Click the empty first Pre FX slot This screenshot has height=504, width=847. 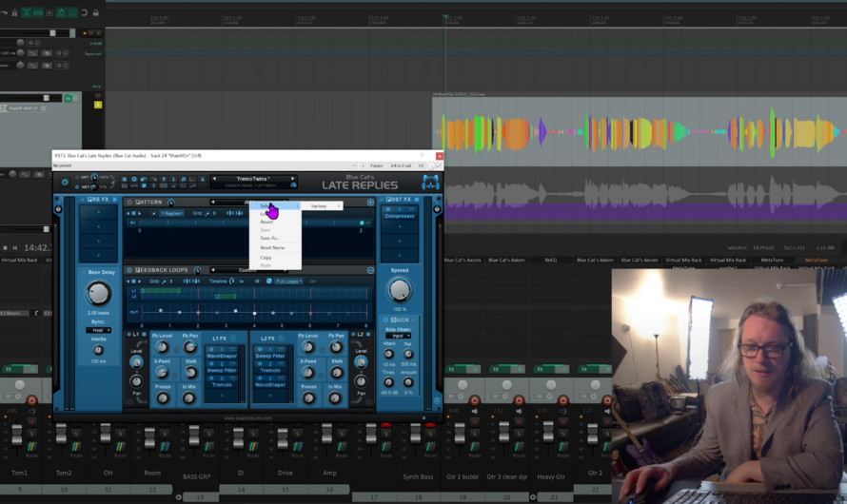[98, 213]
